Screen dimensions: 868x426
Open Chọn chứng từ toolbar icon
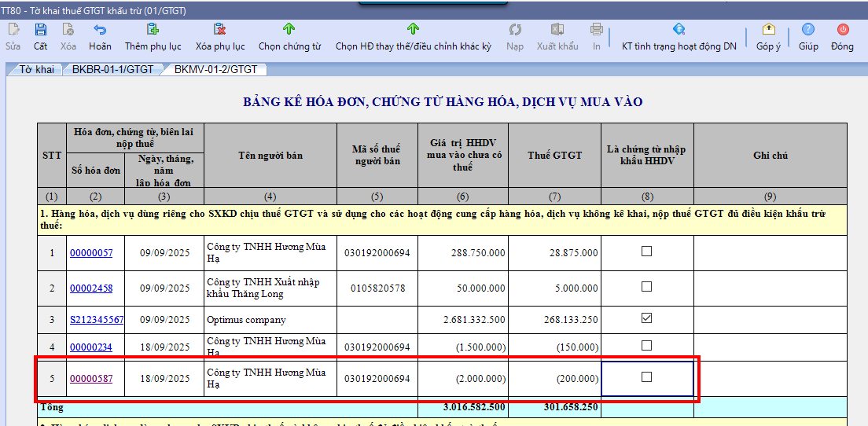[x=289, y=30]
